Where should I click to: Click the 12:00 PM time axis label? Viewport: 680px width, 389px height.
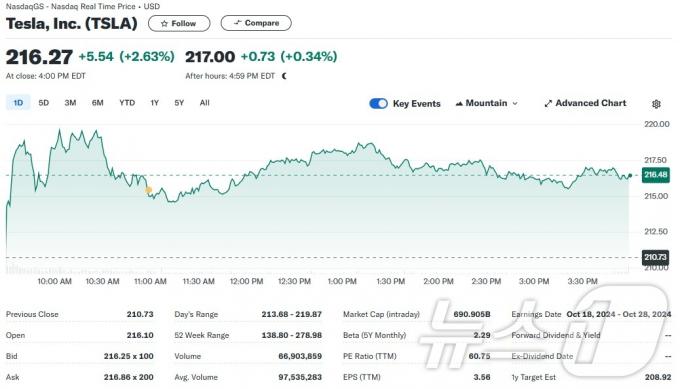pos(246,281)
